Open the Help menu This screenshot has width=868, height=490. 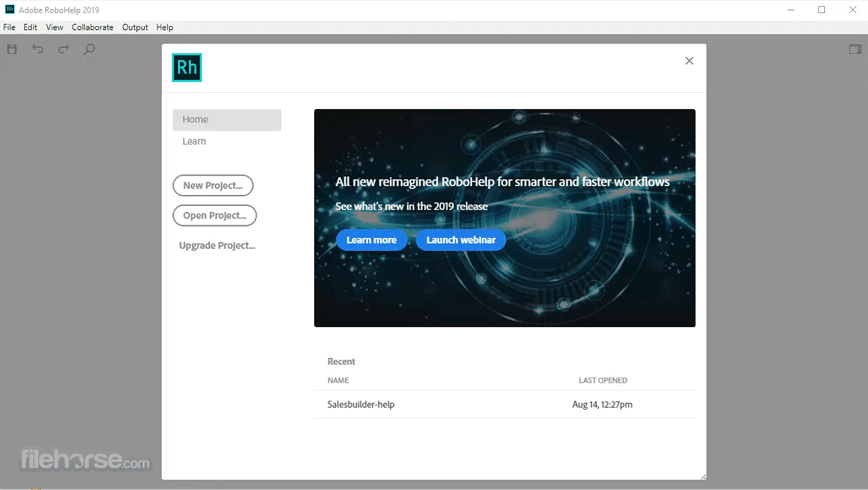[x=165, y=27]
